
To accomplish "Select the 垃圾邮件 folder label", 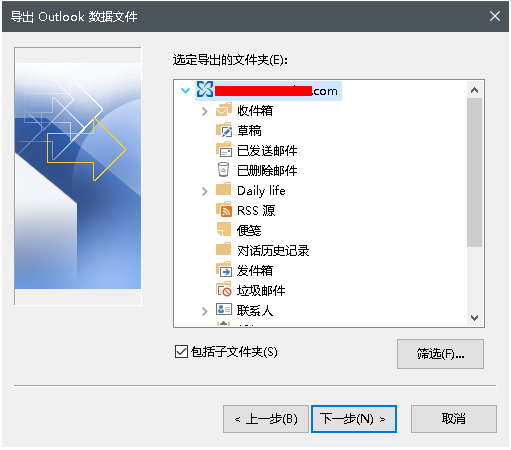I will tap(261, 291).
